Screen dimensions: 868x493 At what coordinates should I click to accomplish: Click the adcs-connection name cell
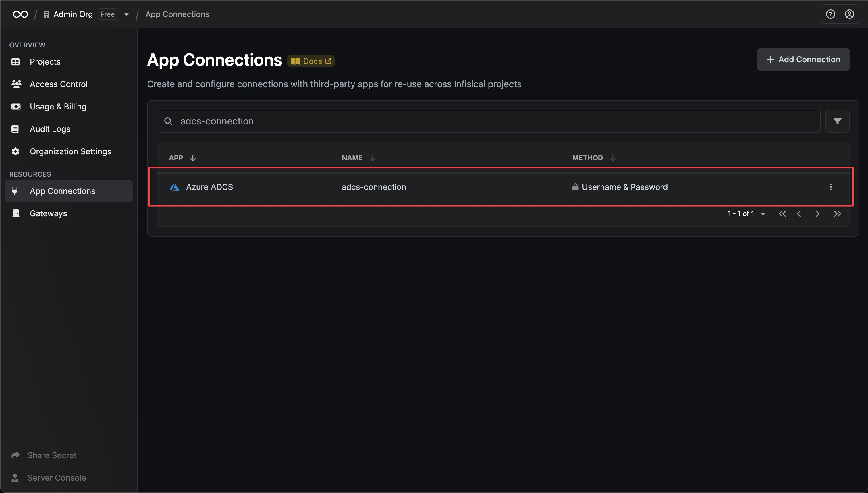point(374,187)
